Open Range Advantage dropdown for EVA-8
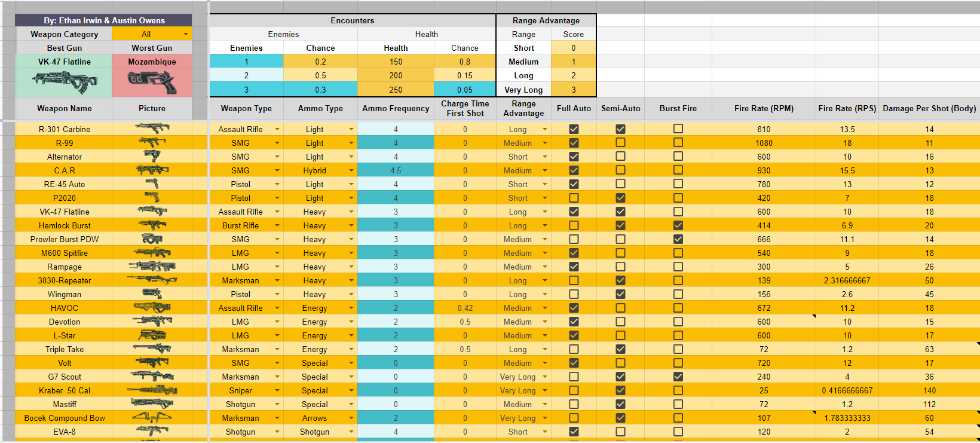Screen dimensions: 980x443 (545, 432)
